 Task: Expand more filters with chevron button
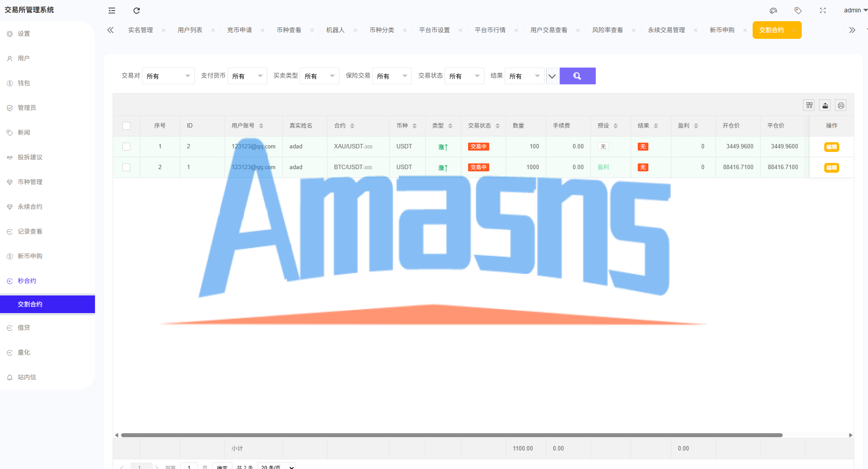pos(552,76)
